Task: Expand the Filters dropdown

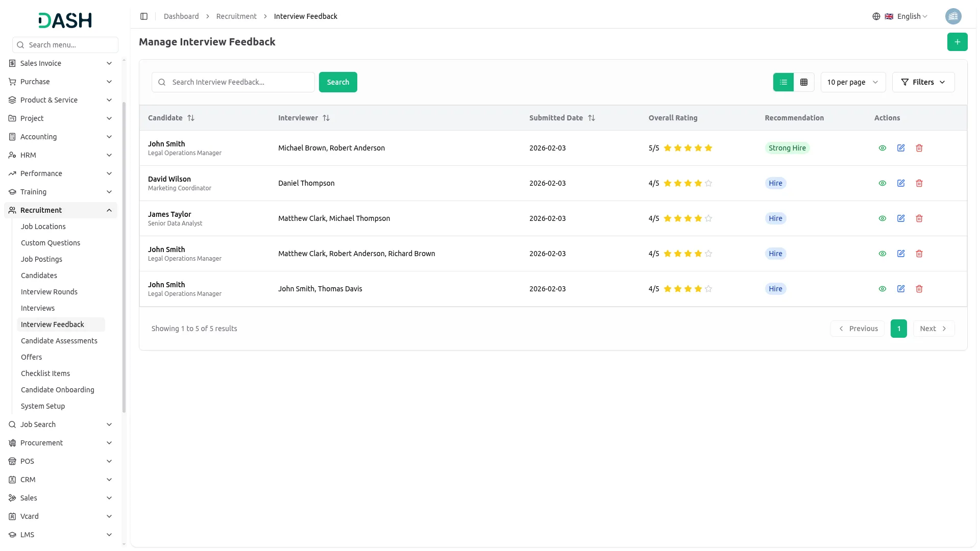Action: pos(923,82)
